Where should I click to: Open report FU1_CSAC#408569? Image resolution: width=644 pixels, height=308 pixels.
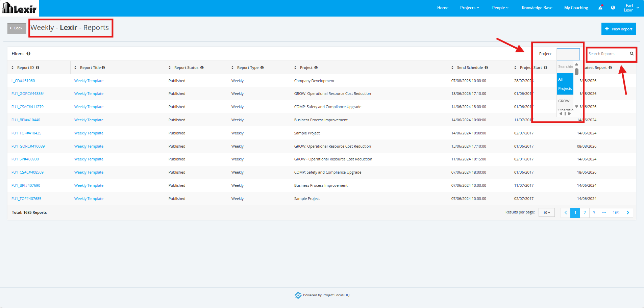(x=27, y=172)
